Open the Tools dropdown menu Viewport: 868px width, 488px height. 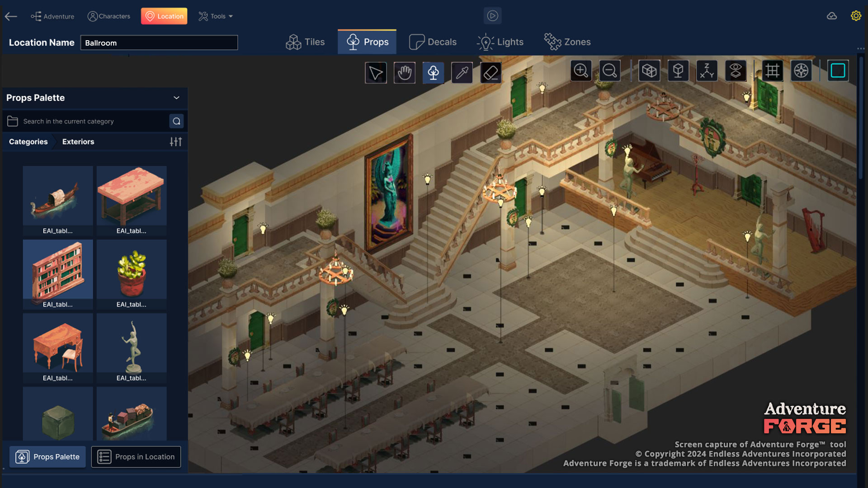[216, 16]
